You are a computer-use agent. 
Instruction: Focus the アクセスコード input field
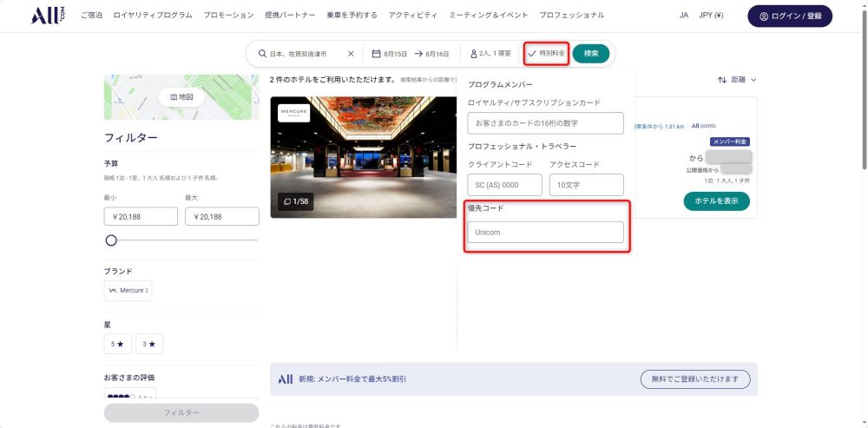point(586,185)
